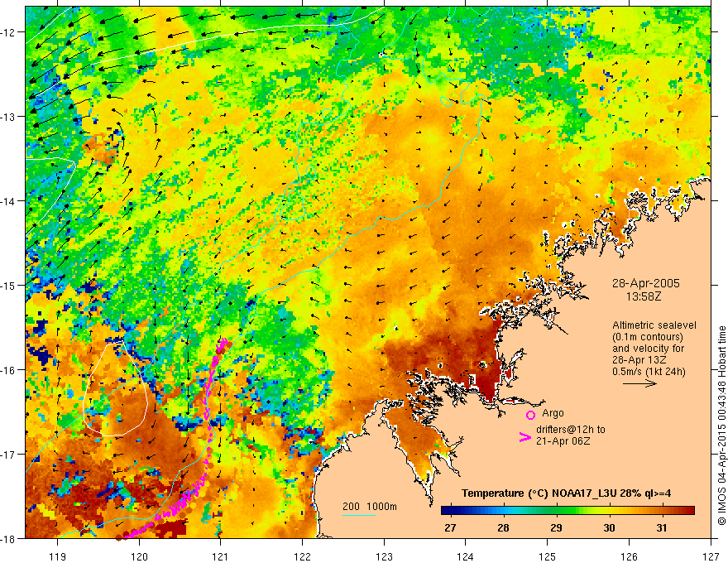Click longitude axis label 123
The height and width of the screenshot is (563, 728).
click(384, 556)
